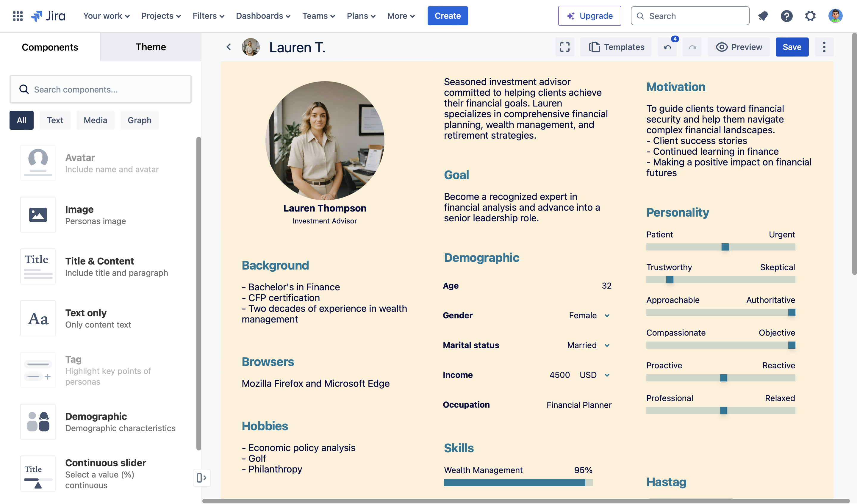Click the Patient–Urgent personality slider handle
The image size is (857, 504).
tap(725, 247)
